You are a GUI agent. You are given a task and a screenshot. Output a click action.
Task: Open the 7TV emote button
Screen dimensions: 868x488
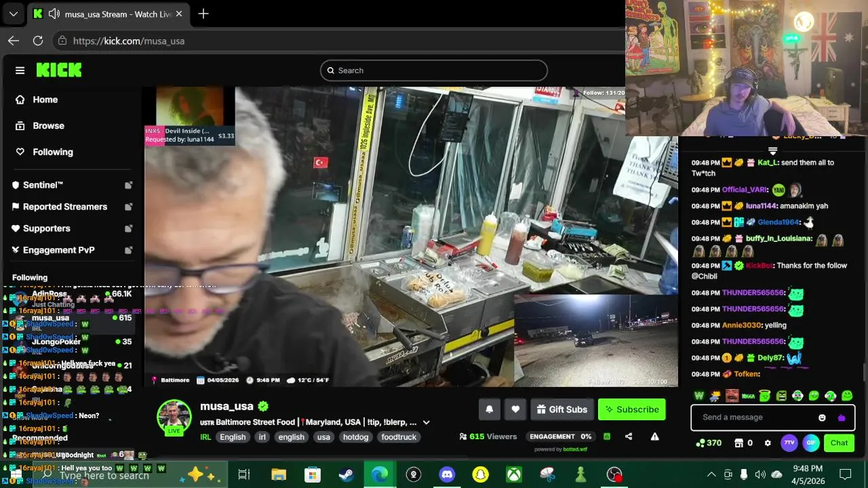pos(789,443)
